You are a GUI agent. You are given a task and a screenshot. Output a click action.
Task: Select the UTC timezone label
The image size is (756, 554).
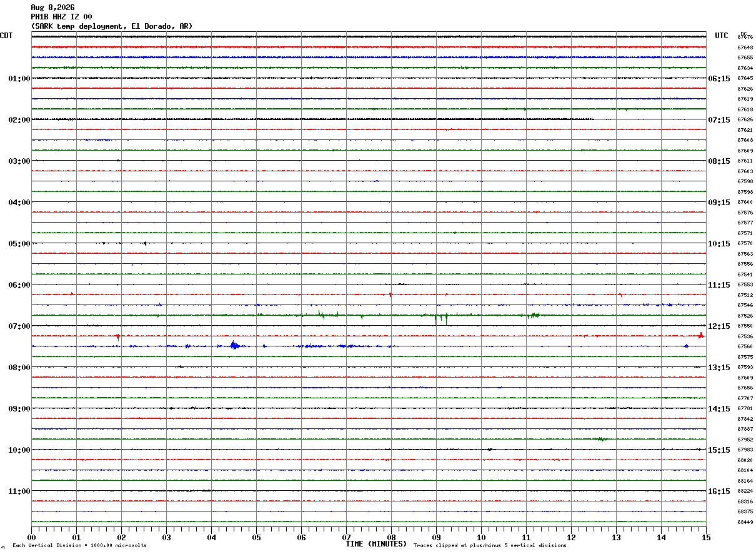pos(722,36)
